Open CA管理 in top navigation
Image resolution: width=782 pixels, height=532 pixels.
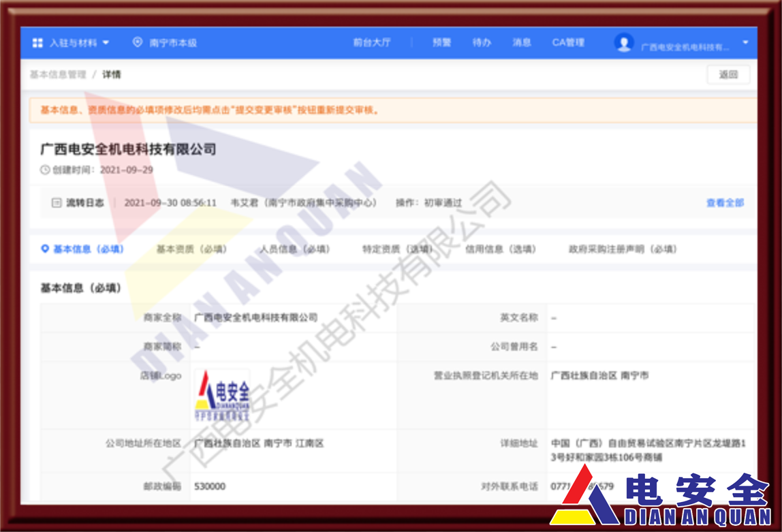[x=568, y=42]
